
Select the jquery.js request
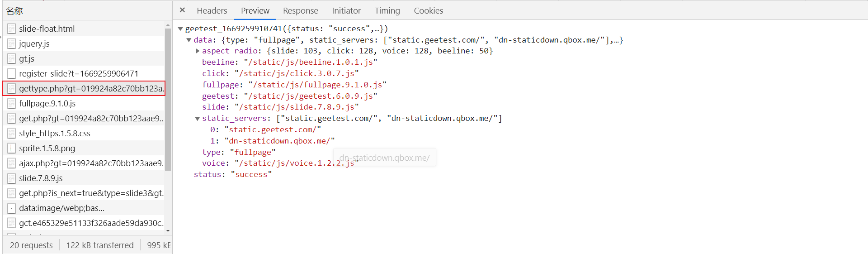[x=84, y=43]
